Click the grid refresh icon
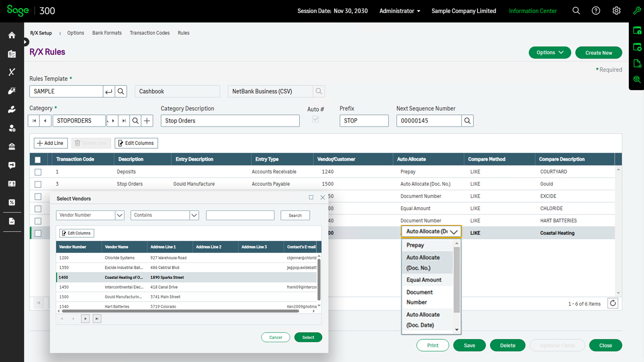Image resolution: width=644 pixels, height=362 pixels. tap(612, 303)
